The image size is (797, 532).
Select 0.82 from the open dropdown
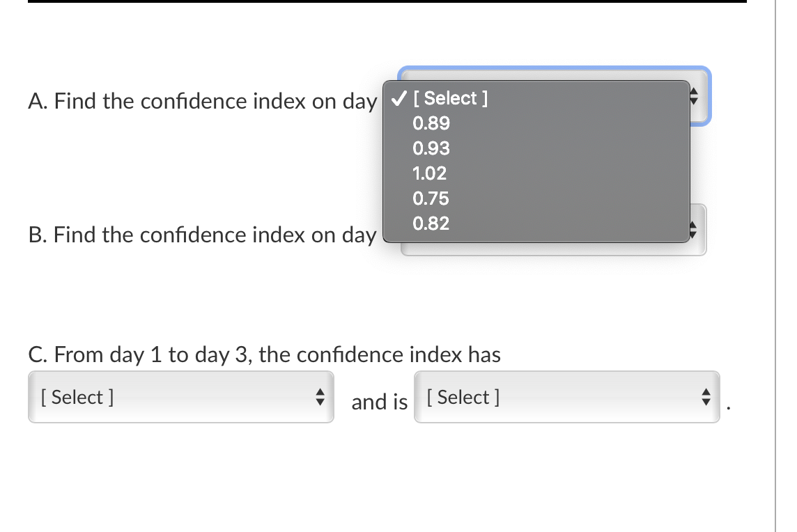click(431, 224)
